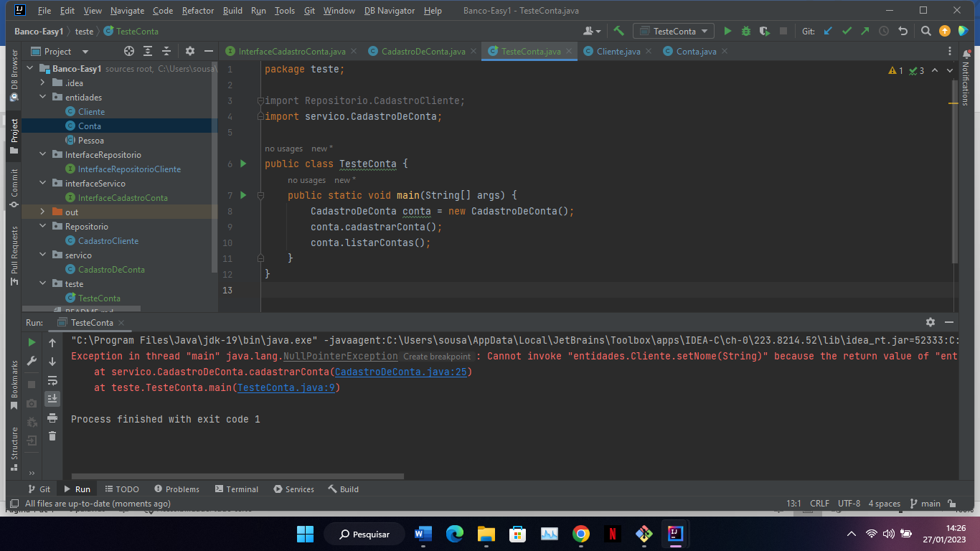This screenshot has width=980, height=551.
Task: Expand the out folder
Action: pyautogui.click(x=43, y=212)
